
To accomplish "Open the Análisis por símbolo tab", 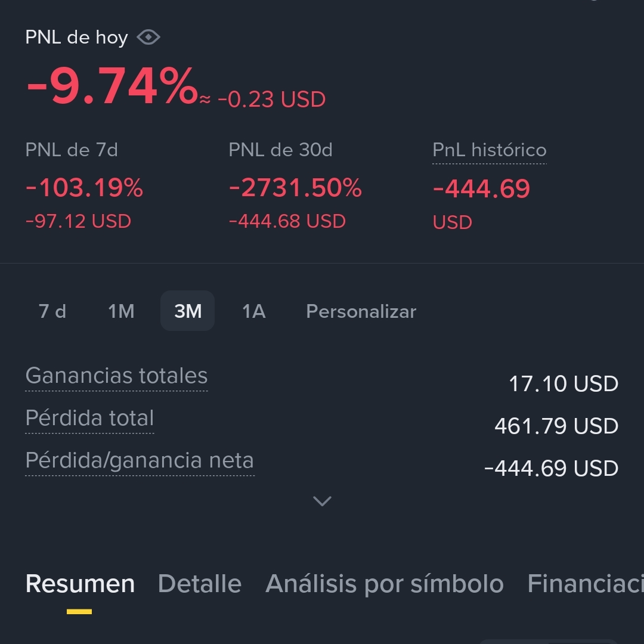I will (385, 584).
